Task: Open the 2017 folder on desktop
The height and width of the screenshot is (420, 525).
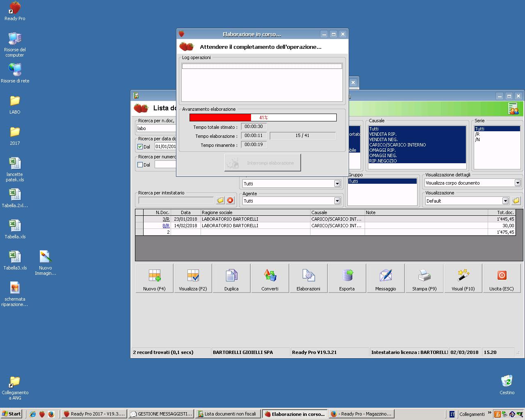Action: 15,136
